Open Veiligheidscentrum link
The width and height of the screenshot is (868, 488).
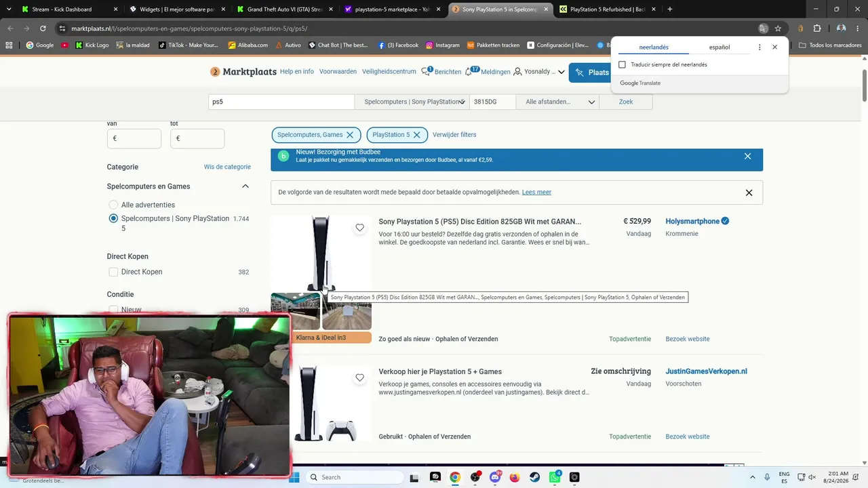point(389,72)
